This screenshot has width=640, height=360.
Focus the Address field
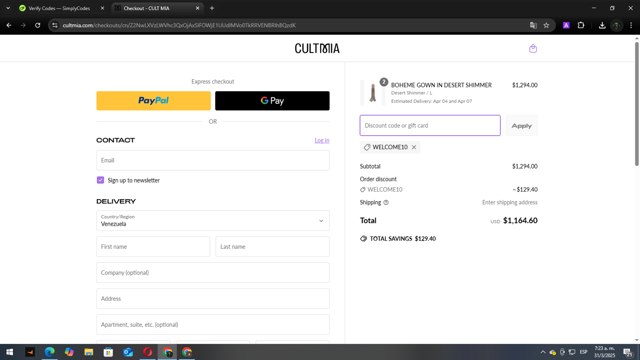pyautogui.click(x=213, y=299)
